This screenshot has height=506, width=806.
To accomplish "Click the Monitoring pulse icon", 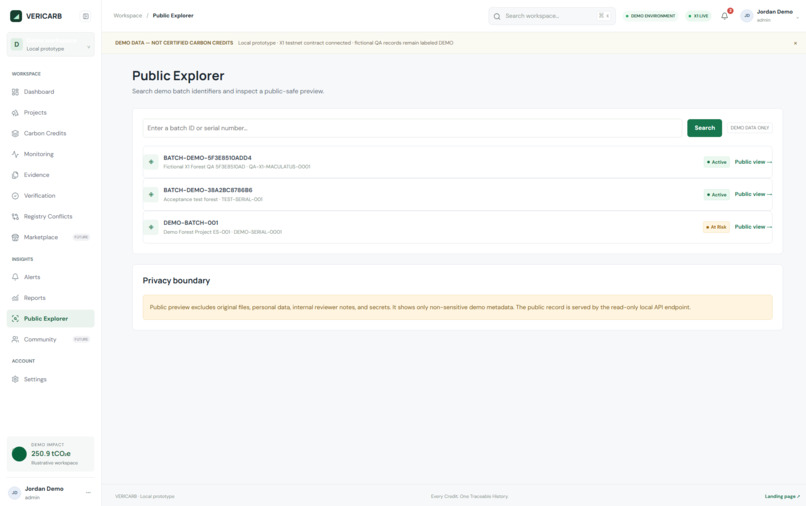I will 15,154.
